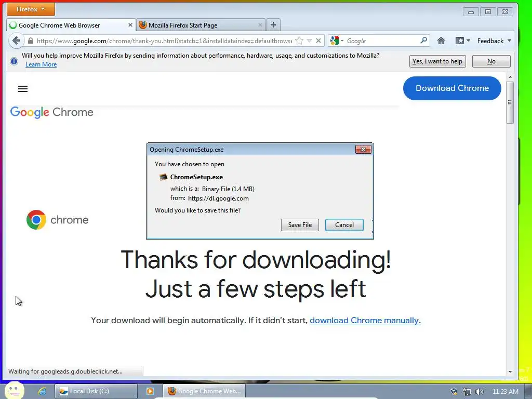The width and height of the screenshot is (532, 399).
Task: Click the tray icon left of network
Action: (454, 392)
